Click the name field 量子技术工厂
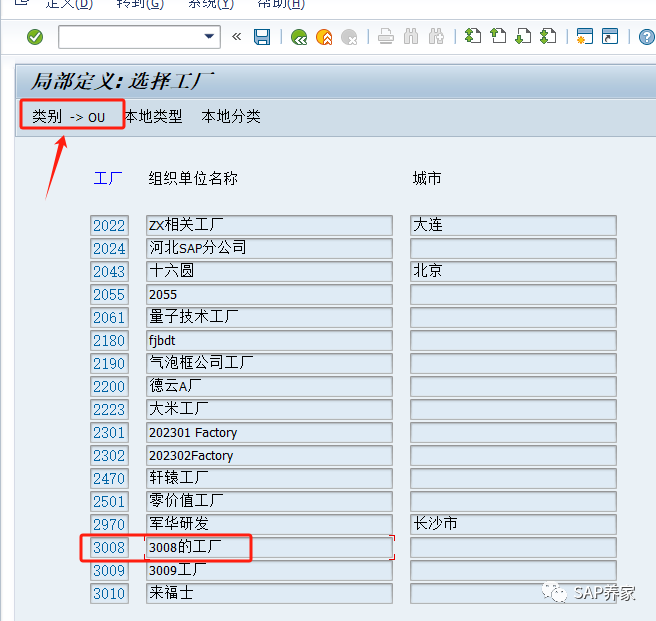The image size is (656, 621). click(269, 318)
